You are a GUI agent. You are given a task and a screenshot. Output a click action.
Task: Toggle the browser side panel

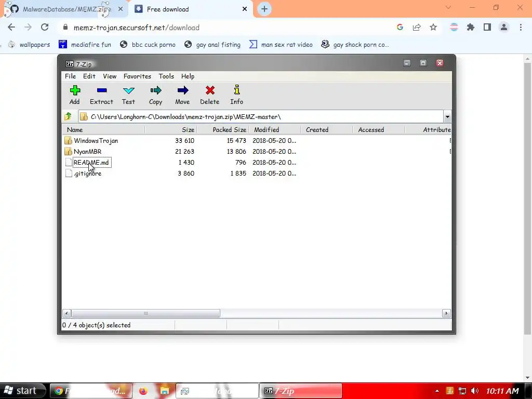coord(487,28)
